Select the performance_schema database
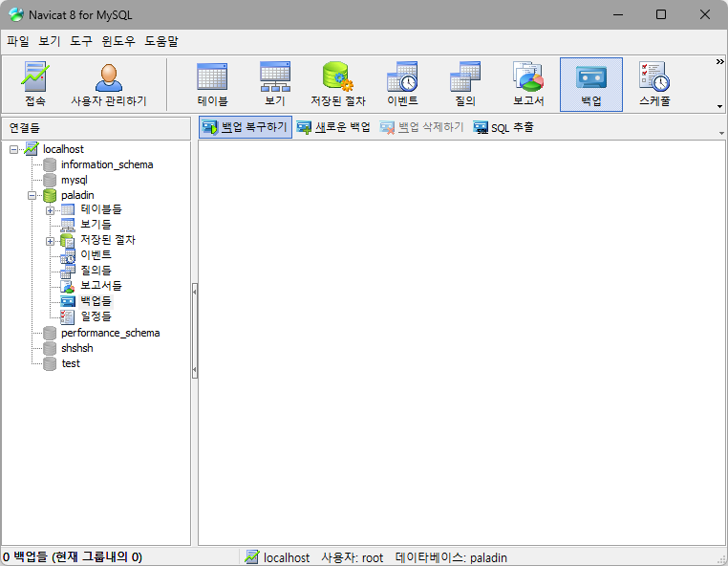 tap(110, 333)
